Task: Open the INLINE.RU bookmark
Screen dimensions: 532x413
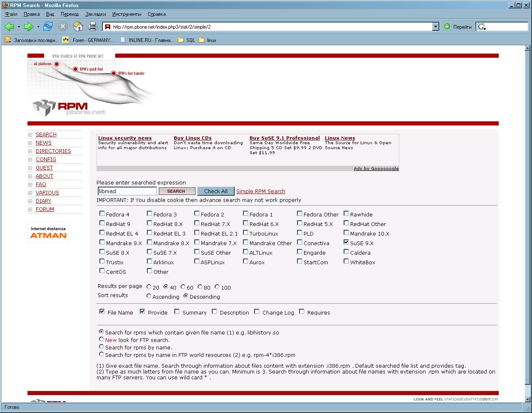Action: 147,40
